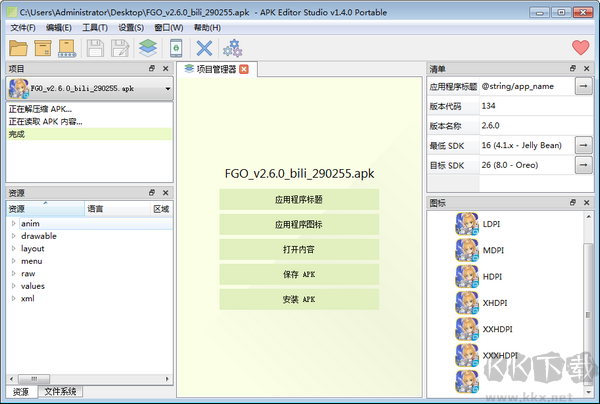The image size is (600, 404).
Task: Select the HDPI app icon thumbnail
Action: point(467,277)
